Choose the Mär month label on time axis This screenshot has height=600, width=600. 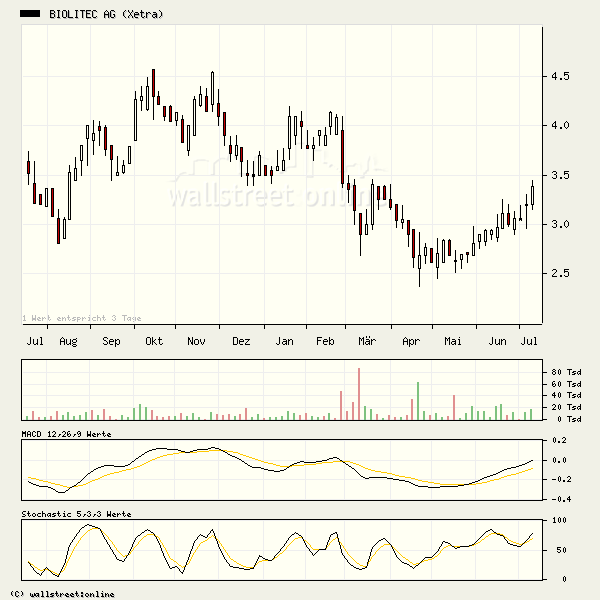(x=366, y=342)
